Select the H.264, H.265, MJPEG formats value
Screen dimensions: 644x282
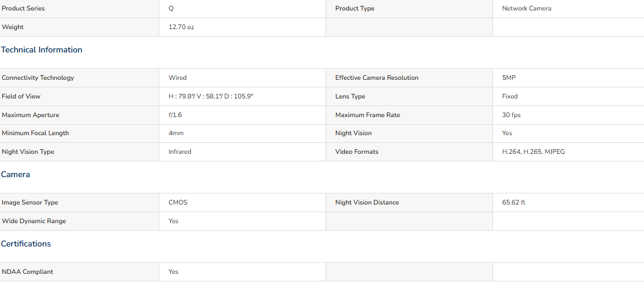(534, 152)
